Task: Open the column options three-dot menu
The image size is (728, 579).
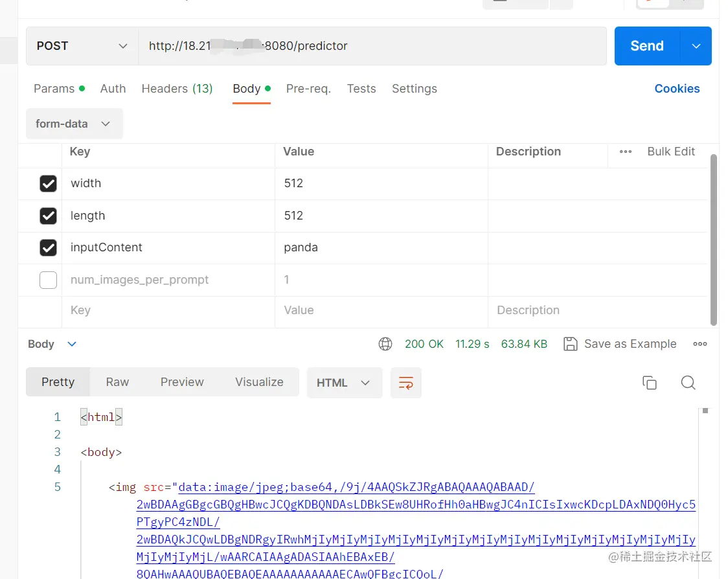Action: [x=626, y=152]
